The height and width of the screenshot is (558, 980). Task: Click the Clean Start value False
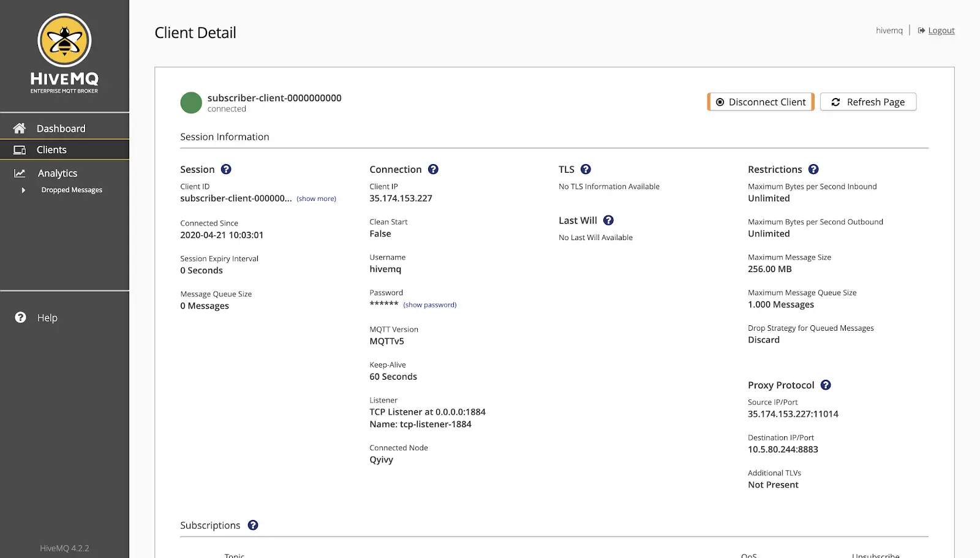pyautogui.click(x=380, y=234)
